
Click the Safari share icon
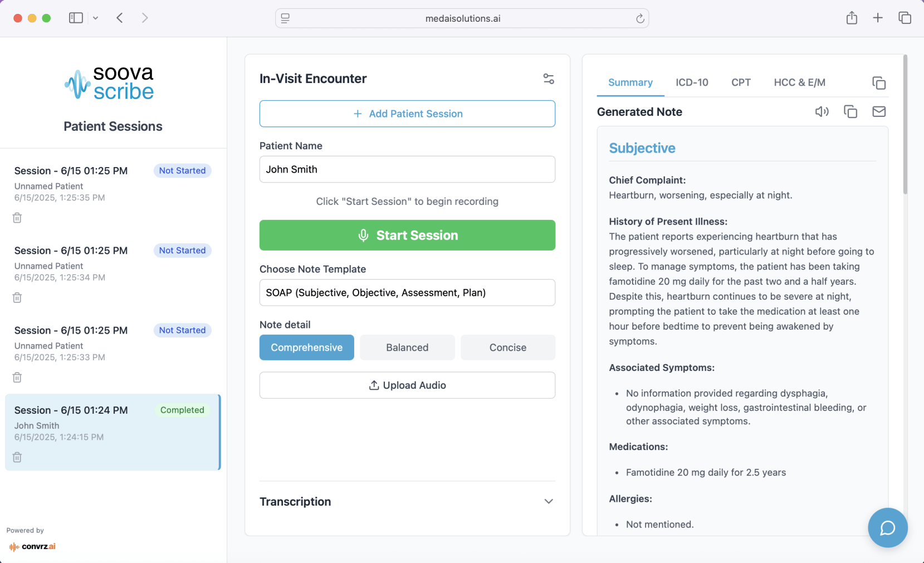(852, 18)
